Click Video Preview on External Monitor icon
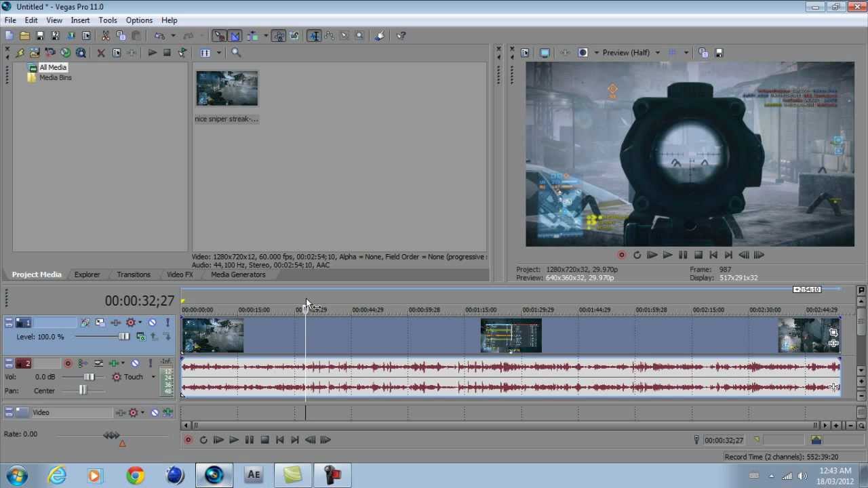This screenshot has height=488, width=868. [545, 52]
